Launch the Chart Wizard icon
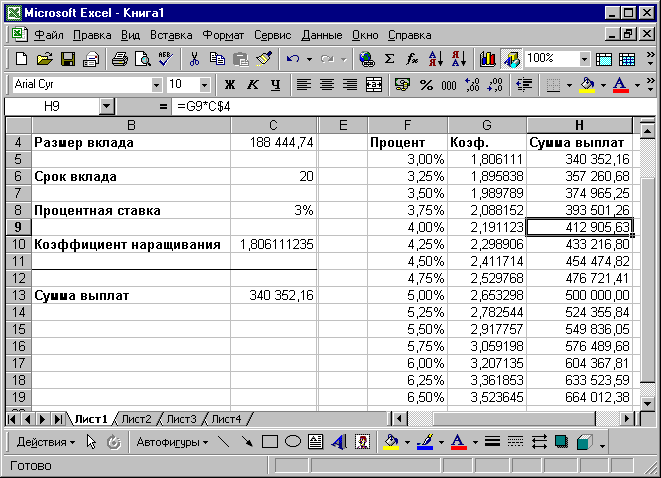The width and height of the screenshot is (661, 478). (488, 59)
